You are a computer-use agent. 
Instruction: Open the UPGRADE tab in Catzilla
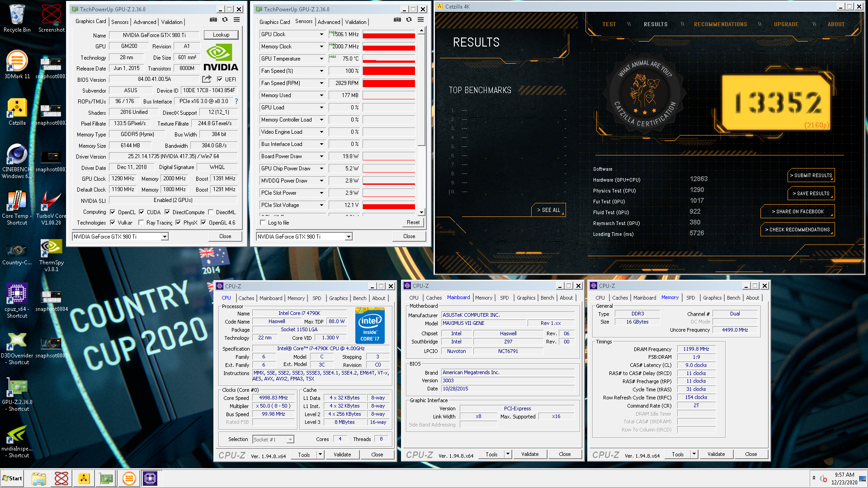pyautogui.click(x=786, y=24)
